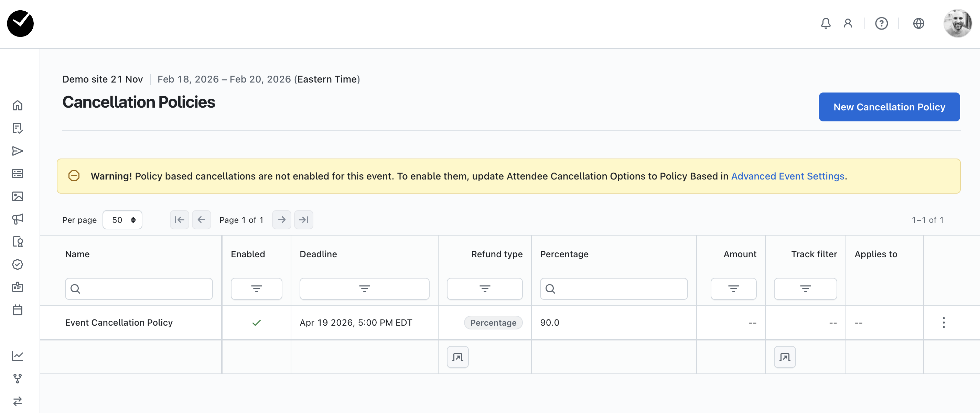
Task: Click the calendar icon in sidebar
Action: [18, 309]
